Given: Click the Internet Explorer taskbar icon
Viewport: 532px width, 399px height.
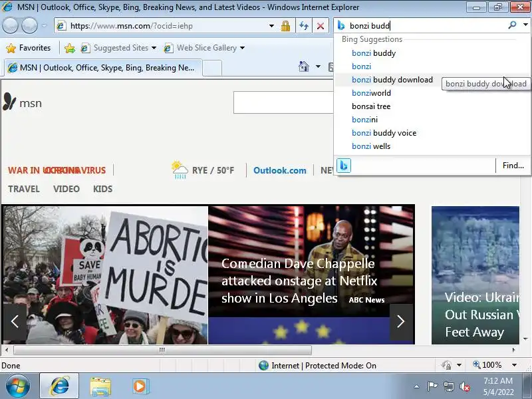Looking at the screenshot, I should tap(59, 386).
